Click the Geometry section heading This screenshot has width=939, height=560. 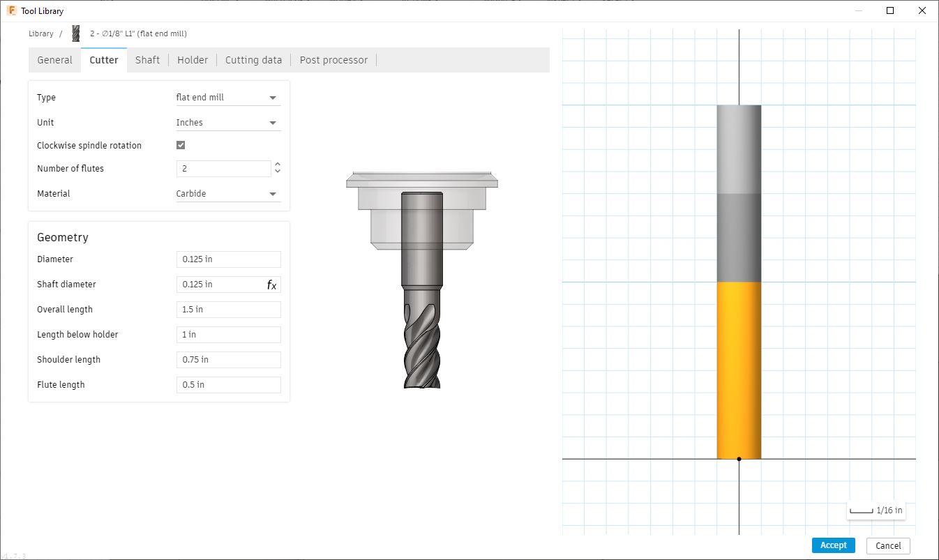[63, 238]
